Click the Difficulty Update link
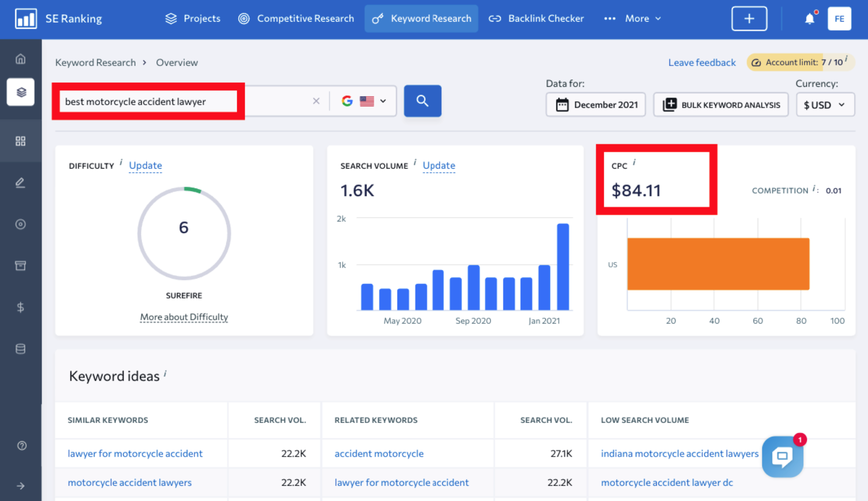Image resolution: width=868 pixels, height=501 pixels. 145,165
